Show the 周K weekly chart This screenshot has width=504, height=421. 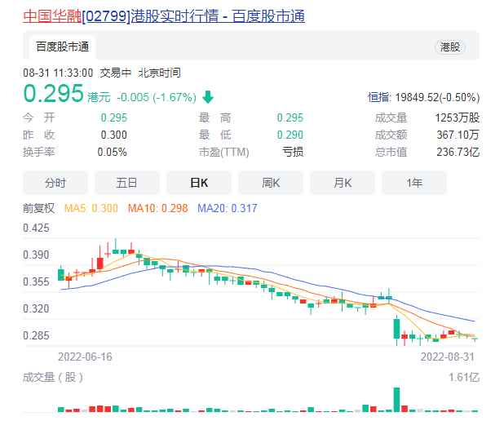(x=271, y=183)
